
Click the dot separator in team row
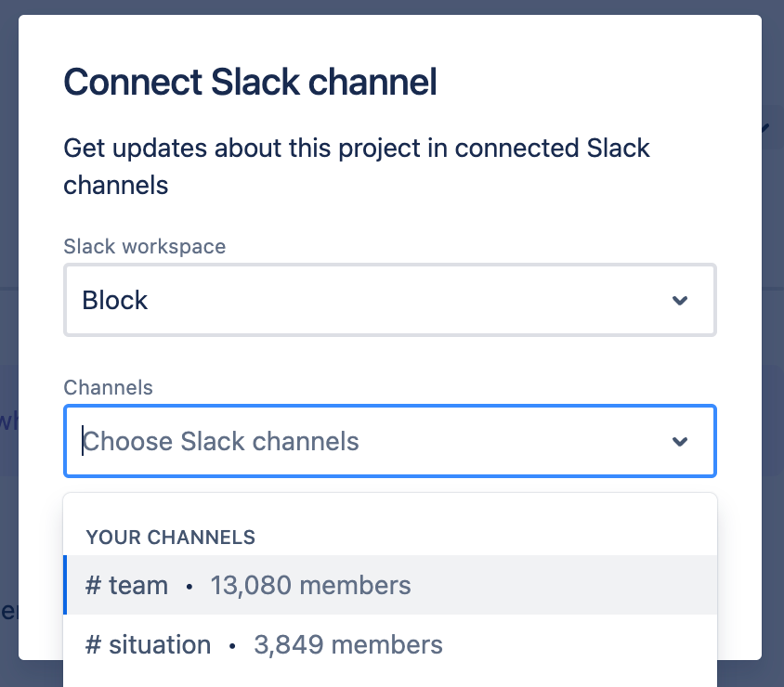click(x=189, y=587)
